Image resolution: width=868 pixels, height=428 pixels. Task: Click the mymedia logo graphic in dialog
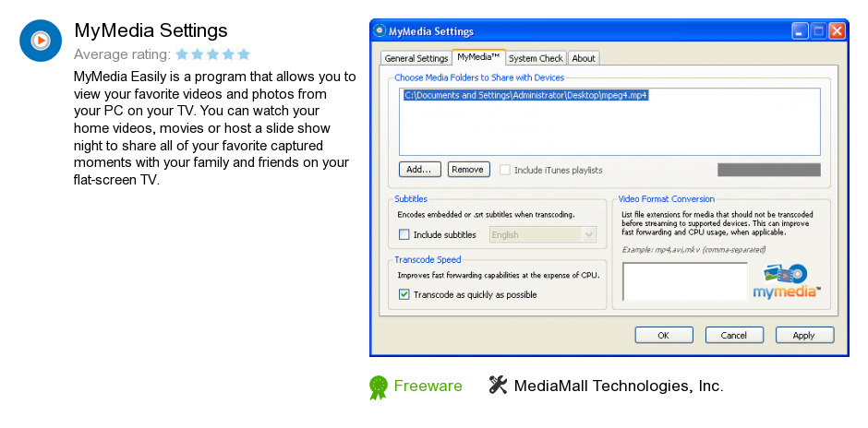point(786,281)
